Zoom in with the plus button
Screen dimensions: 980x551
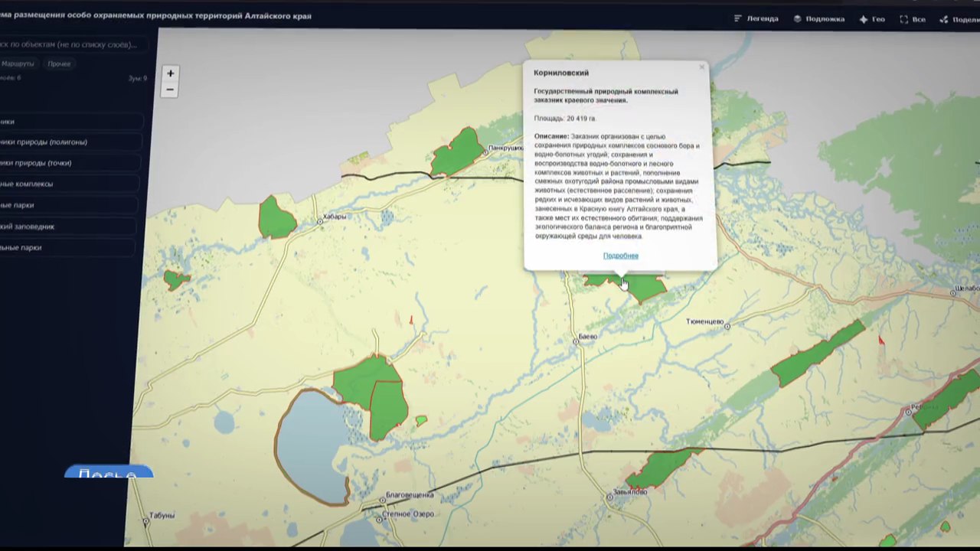[x=170, y=73]
